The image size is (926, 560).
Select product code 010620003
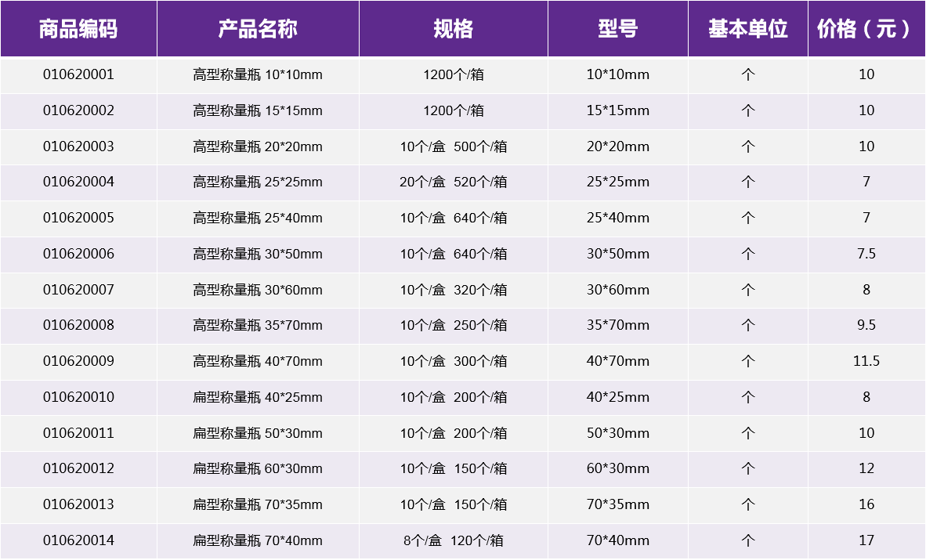pos(78,146)
